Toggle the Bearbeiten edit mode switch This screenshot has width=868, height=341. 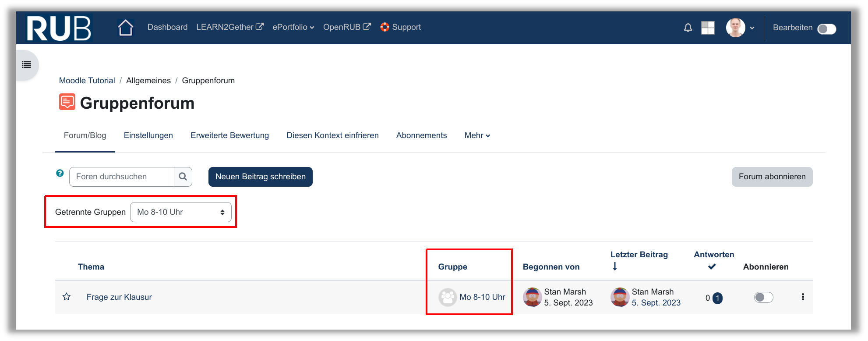click(827, 29)
